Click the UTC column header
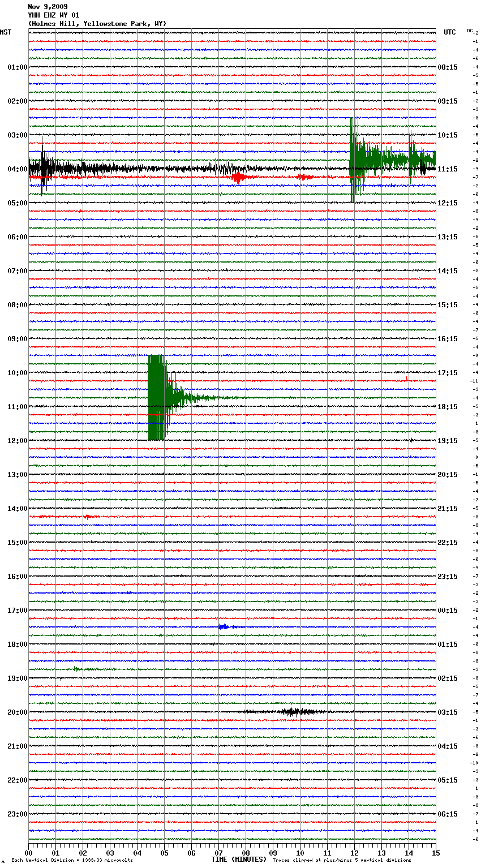Image resolution: width=481 pixels, height=868 pixels. coord(449,32)
